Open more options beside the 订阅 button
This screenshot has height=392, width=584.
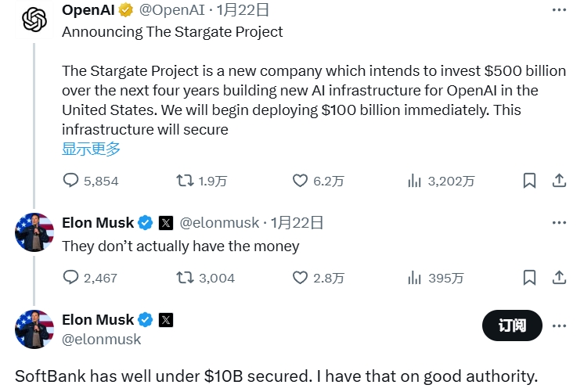559,325
